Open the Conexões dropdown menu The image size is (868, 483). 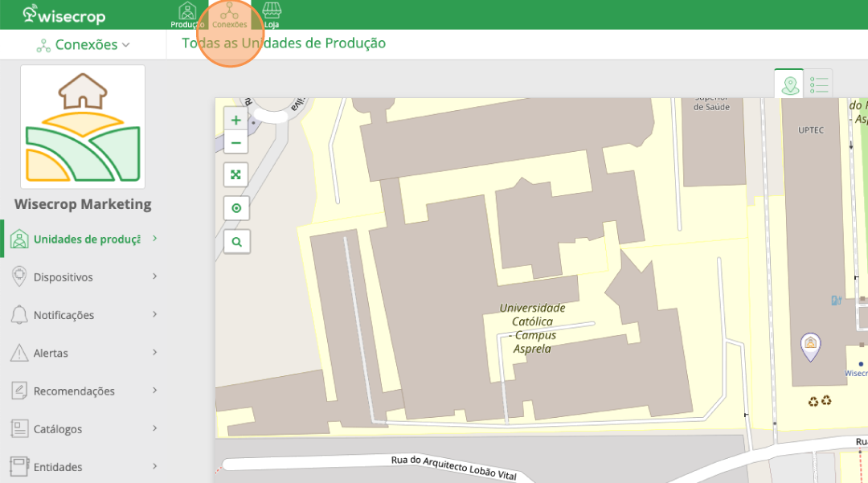[84, 45]
